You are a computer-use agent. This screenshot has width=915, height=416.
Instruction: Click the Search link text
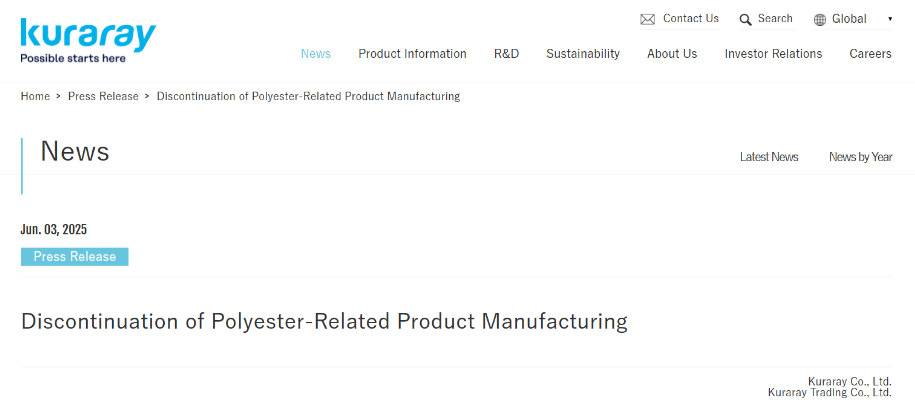775,19
